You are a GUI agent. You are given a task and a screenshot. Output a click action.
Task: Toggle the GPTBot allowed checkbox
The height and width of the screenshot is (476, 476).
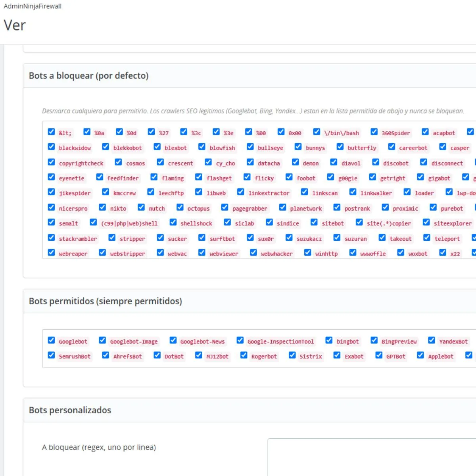pyautogui.click(x=379, y=355)
